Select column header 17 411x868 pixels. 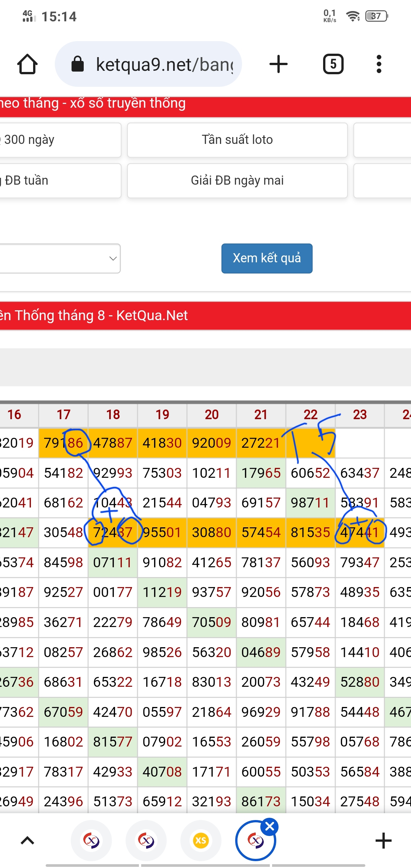click(64, 415)
